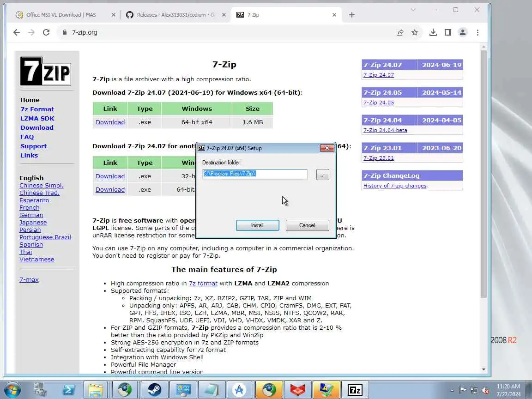Open the red fox-logo taskbar app
Image resolution: width=532 pixels, height=399 pixels.
297,390
